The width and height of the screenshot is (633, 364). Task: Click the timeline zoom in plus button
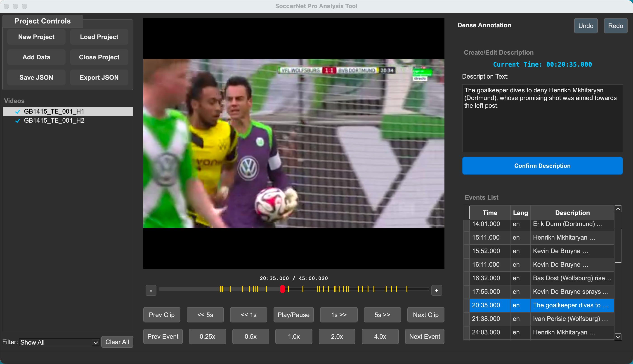[x=437, y=290]
